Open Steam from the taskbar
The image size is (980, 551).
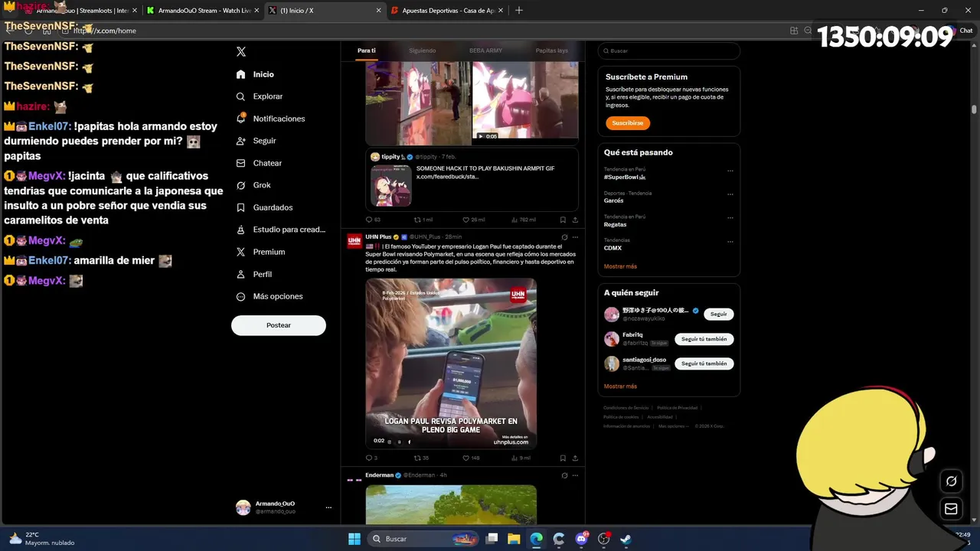click(x=626, y=539)
